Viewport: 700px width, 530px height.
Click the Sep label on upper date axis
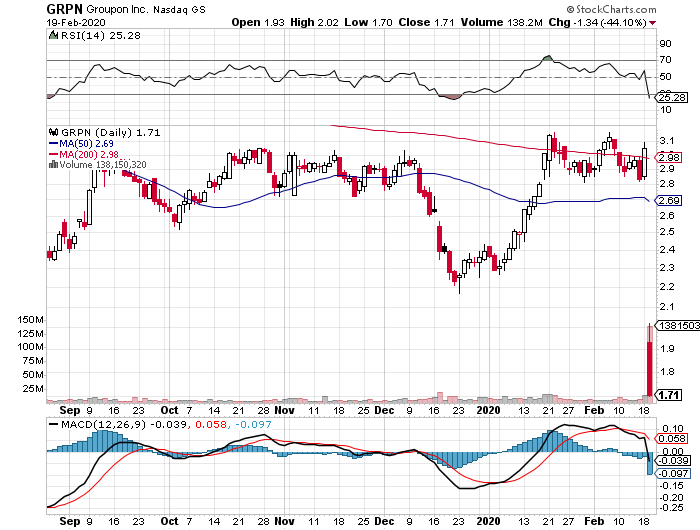70,410
